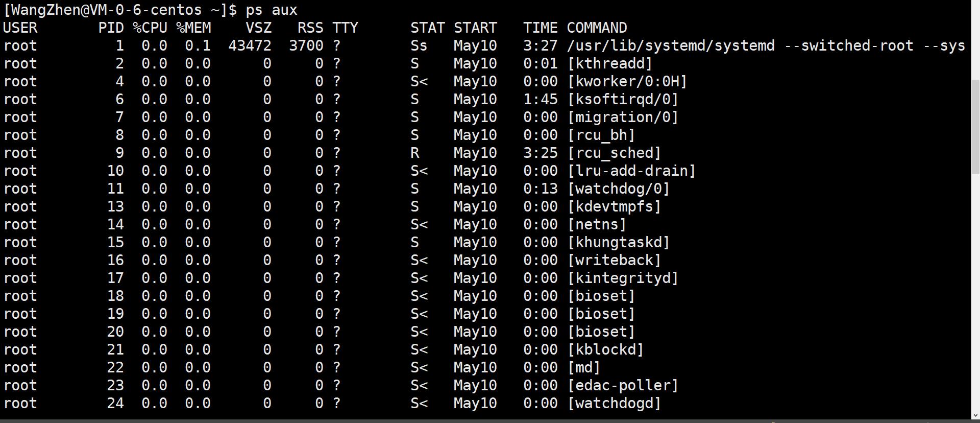The image size is (980, 423).
Task: Click the [khungtaskd] process name
Action: tap(619, 242)
